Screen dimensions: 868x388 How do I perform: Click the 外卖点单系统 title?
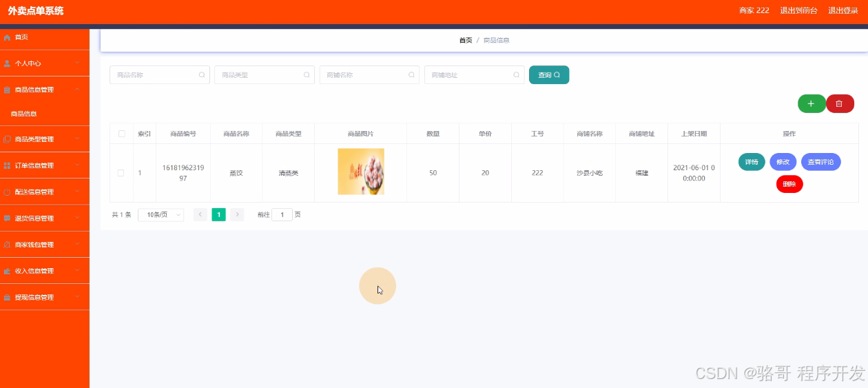[x=36, y=10]
